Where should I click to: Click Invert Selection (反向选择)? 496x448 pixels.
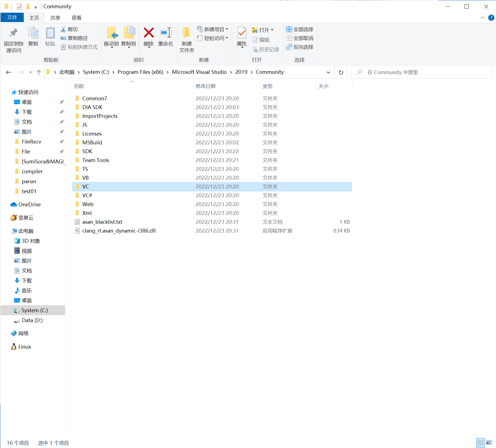point(300,47)
